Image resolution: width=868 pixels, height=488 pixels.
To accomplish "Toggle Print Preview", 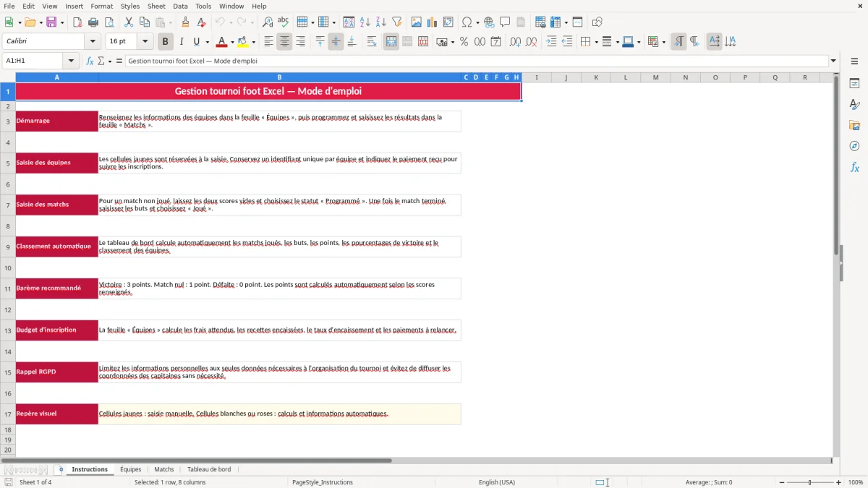I will [x=109, y=22].
